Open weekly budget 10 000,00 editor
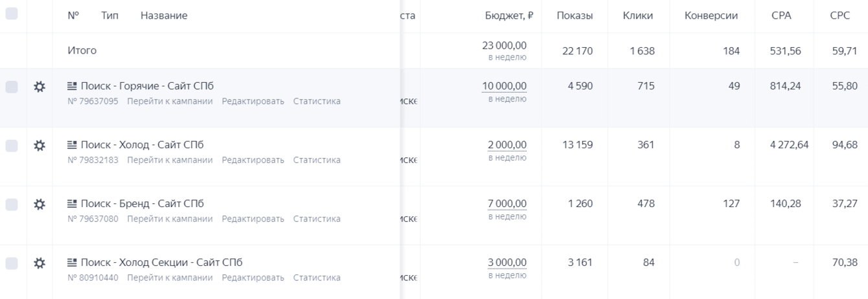The image size is (868, 299). click(504, 86)
